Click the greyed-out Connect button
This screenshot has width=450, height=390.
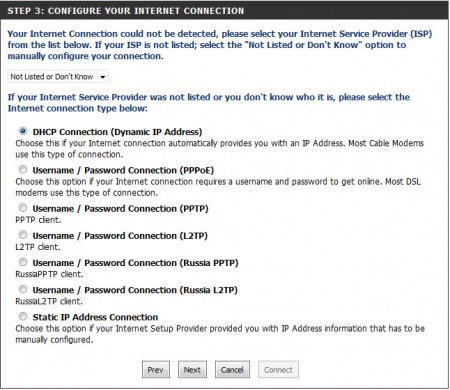click(278, 370)
